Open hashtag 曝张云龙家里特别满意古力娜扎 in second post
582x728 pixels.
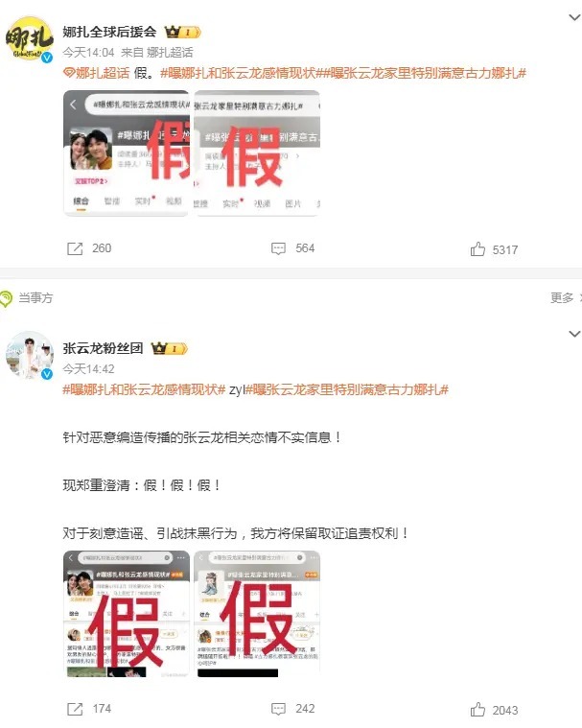[x=347, y=389]
